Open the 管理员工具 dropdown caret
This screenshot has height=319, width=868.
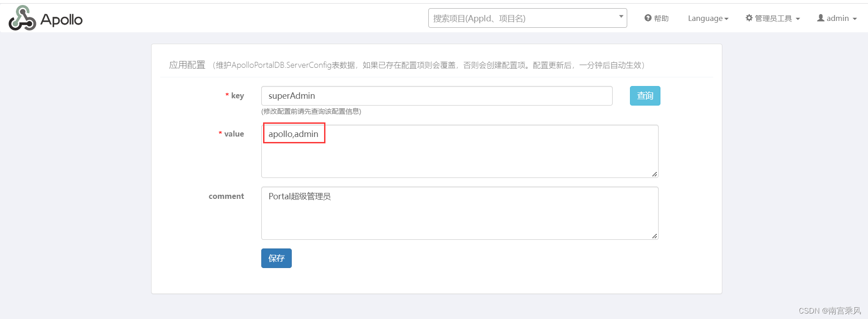798,19
